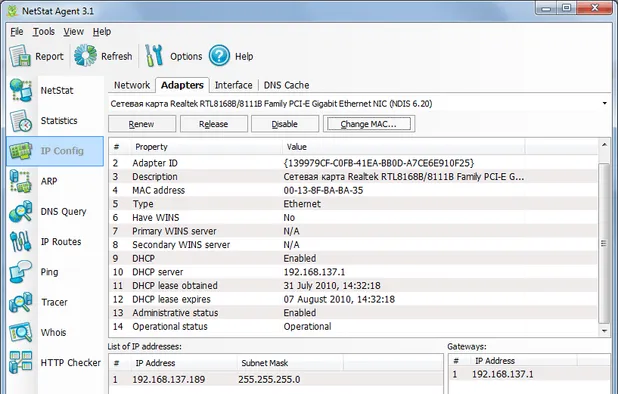This screenshot has width=618, height=394.
Task: Click subnet mask 255.255.255.0 cell
Action: click(269, 379)
